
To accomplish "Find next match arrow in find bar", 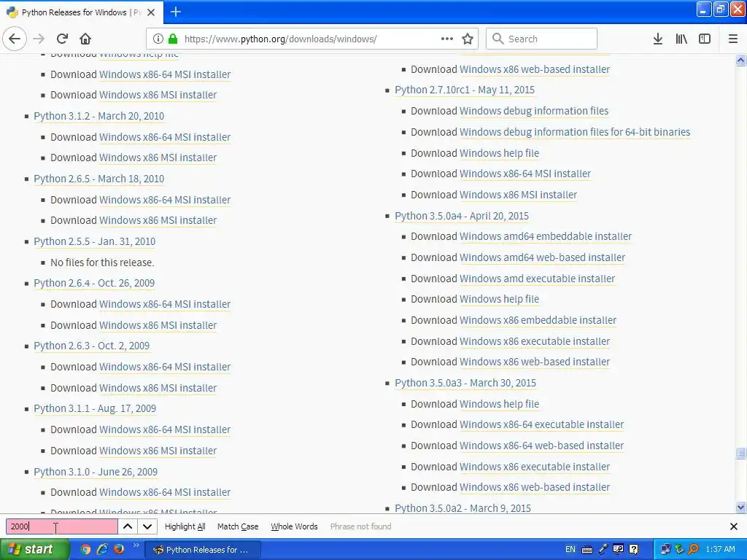I will tap(147, 526).
